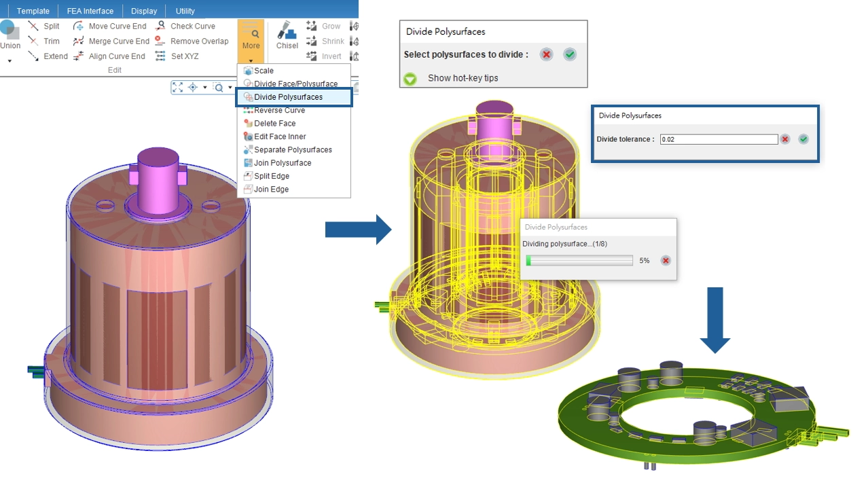Click the Fit to Window view icon
The width and height of the screenshot is (868, 487).
tap(178, 87)
